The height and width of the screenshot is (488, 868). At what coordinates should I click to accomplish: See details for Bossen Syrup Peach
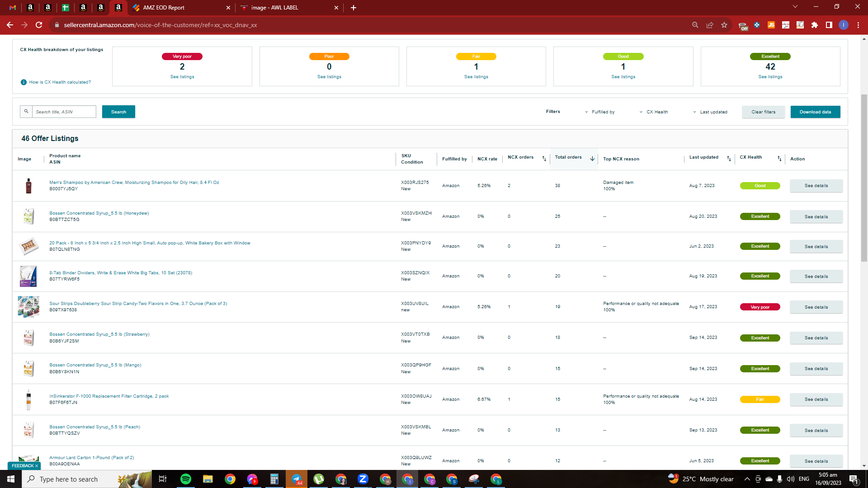click(816, 431)
